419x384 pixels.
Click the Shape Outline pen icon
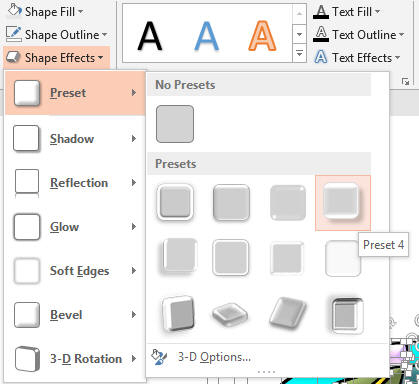coord(14,34)
